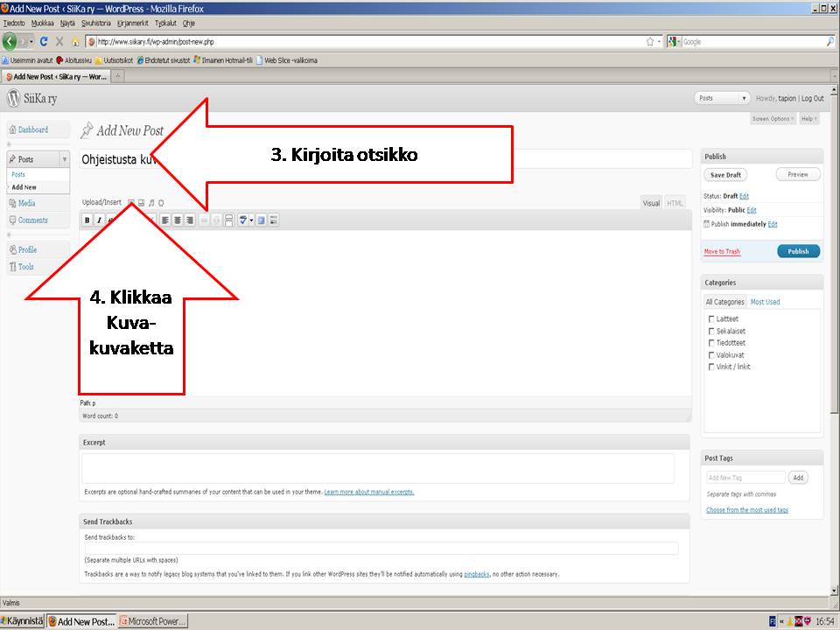Open the Posts dropdown in header
The width and height of the screenshot is (840, 630).
722,98
